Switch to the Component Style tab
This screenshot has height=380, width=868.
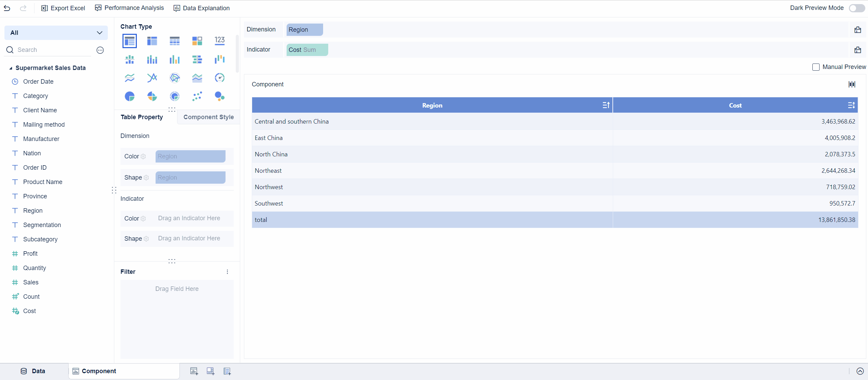[x=208, y=117]
